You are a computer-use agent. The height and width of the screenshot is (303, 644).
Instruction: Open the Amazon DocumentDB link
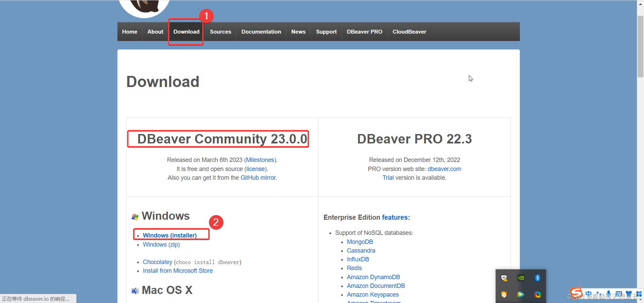[x=376, y=286]
